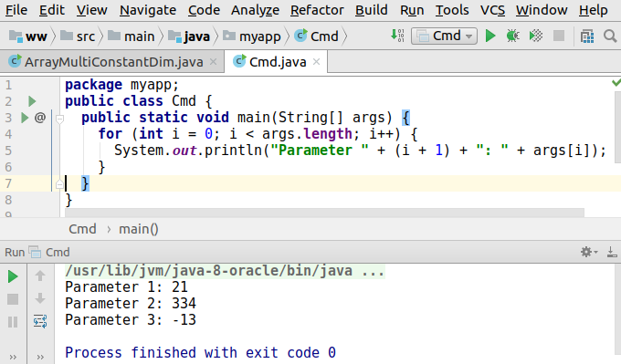Click the editor horizontal scrollbar
621x364 pixels.
324,213
